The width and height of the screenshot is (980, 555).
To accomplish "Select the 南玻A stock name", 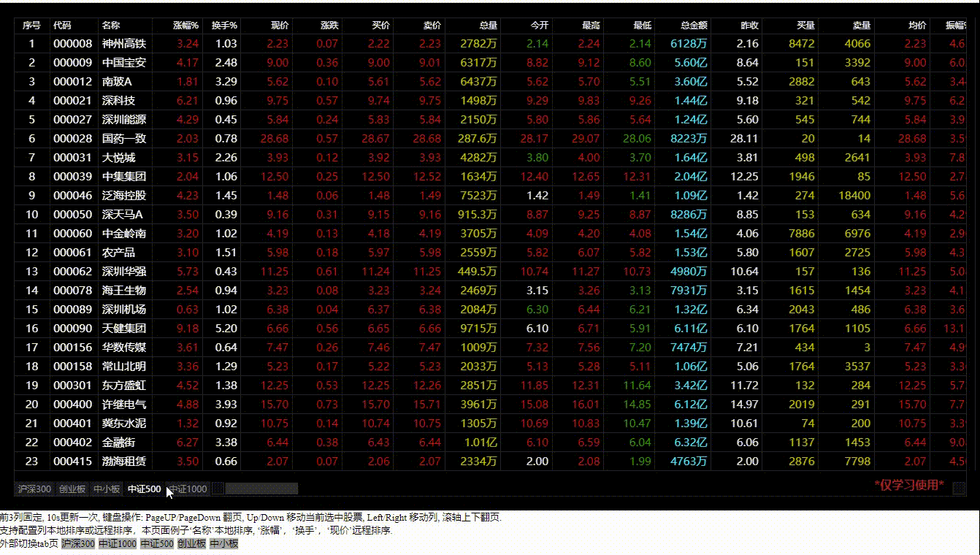I will click(117, 82).
